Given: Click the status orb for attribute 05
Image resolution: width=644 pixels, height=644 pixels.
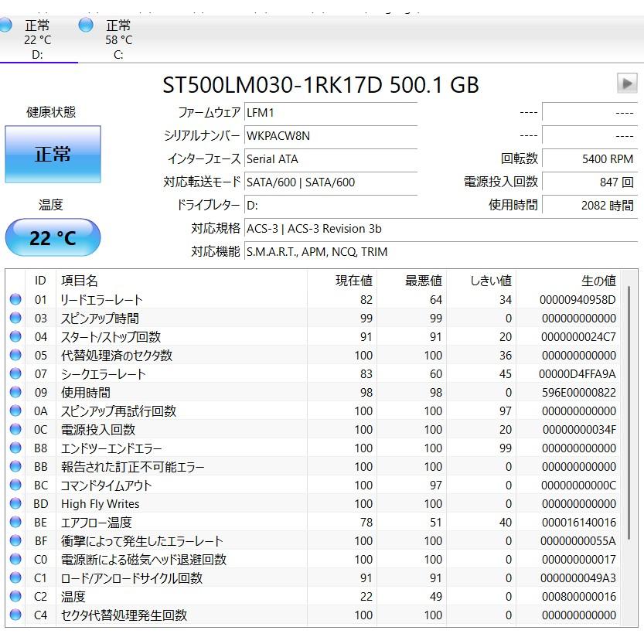Looking at the screenshot, I should [x=15, y=355].
